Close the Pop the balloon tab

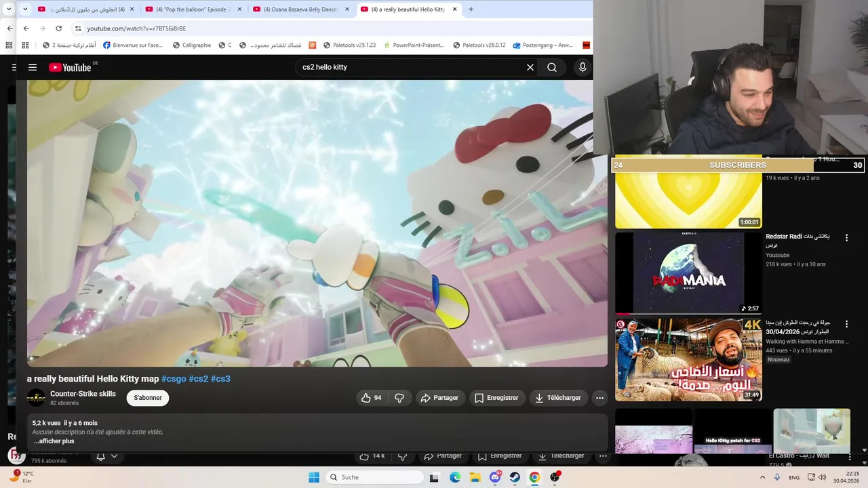click(x=239, y=9)
